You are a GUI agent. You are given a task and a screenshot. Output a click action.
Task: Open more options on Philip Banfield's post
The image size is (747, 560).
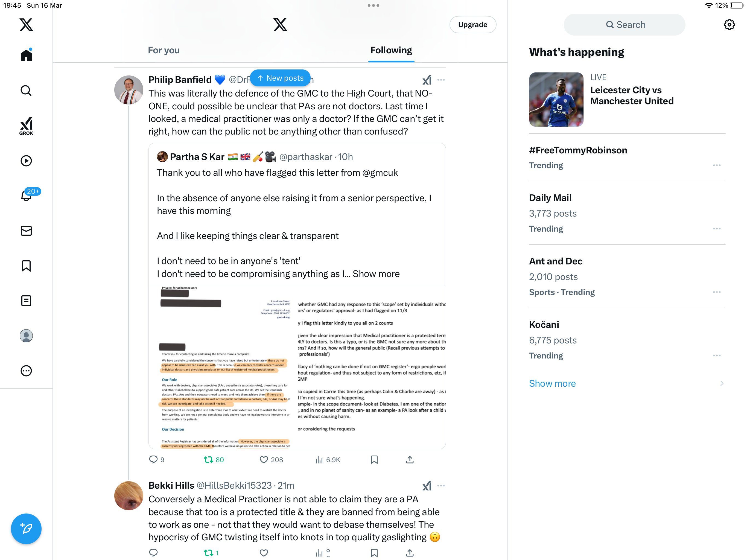point(441,80)
